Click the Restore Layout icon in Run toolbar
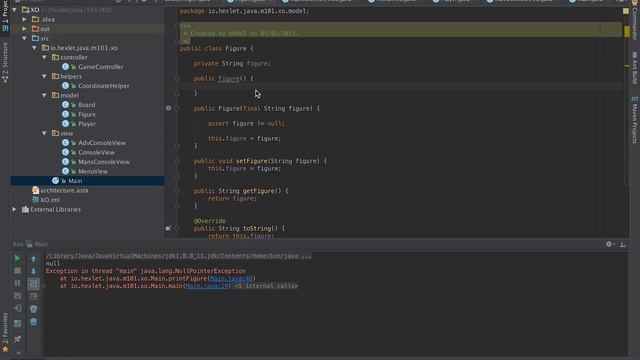The width and height of the screenshot is (640, 360). tap(17, 324)
